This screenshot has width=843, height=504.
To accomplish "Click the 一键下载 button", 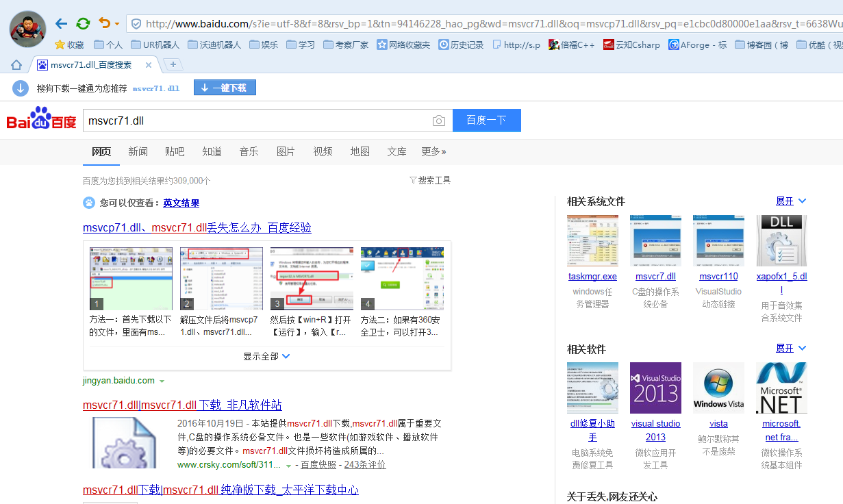I will tap(225, 88).
